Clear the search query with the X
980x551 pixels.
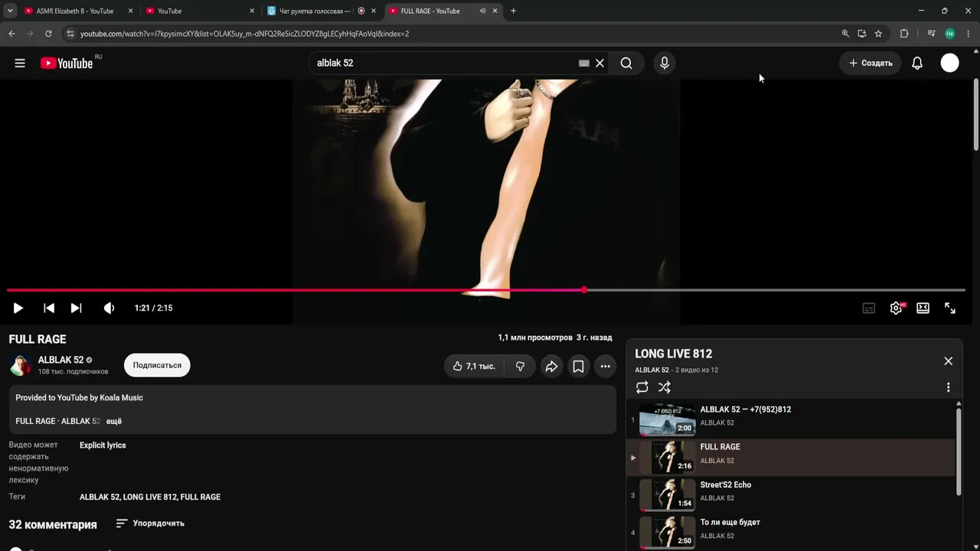(600, 64)
